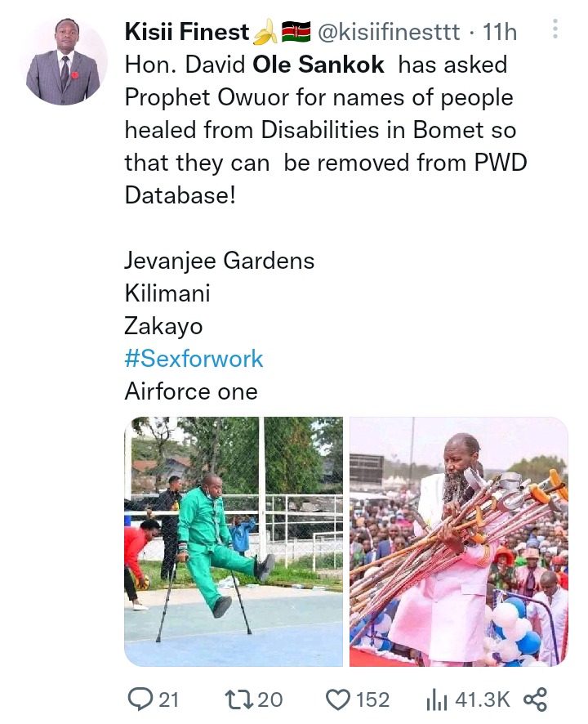588x724 pixels.
Task: Open the #Sexforwork hashtag link
Action: pos(194,359)
